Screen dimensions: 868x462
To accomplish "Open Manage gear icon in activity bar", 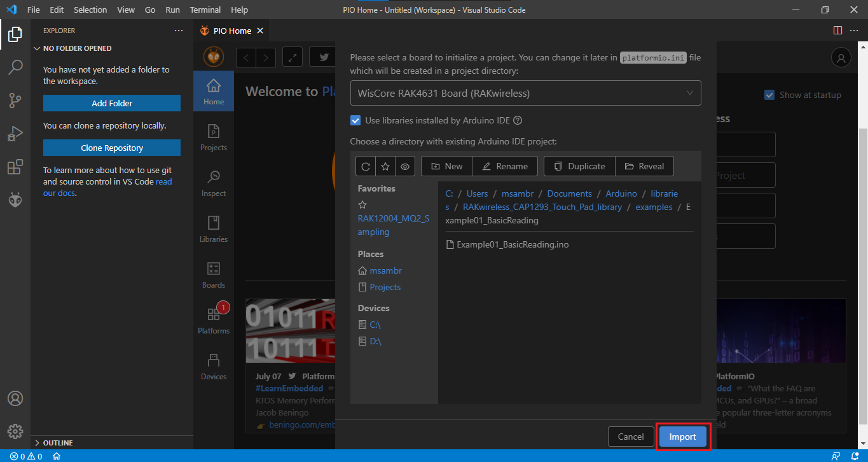I will point(15,431).
